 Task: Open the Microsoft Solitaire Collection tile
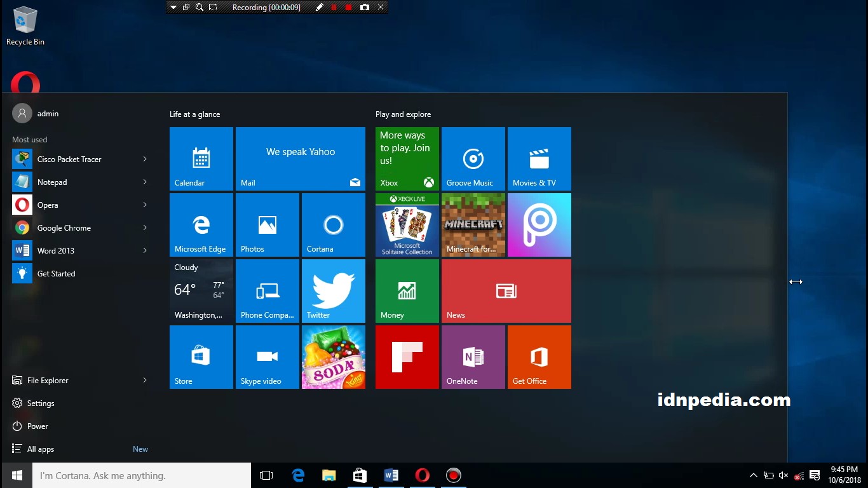tap(407, 225)
